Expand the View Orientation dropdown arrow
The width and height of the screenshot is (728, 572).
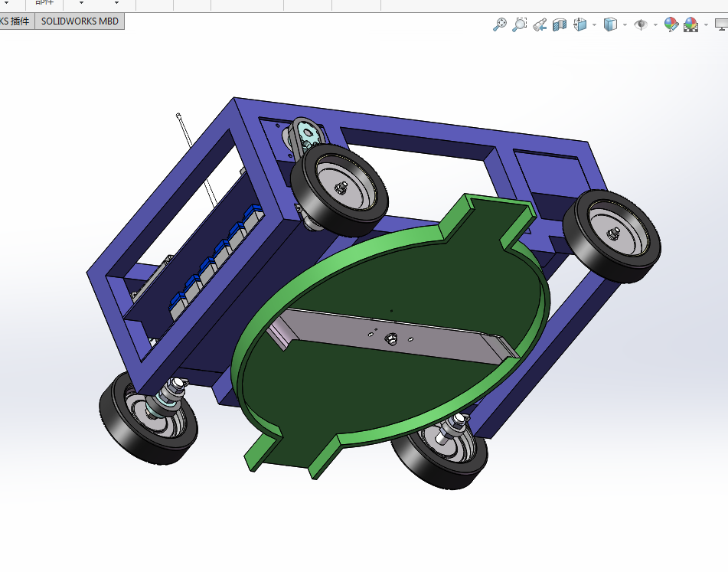coord(594,25)
